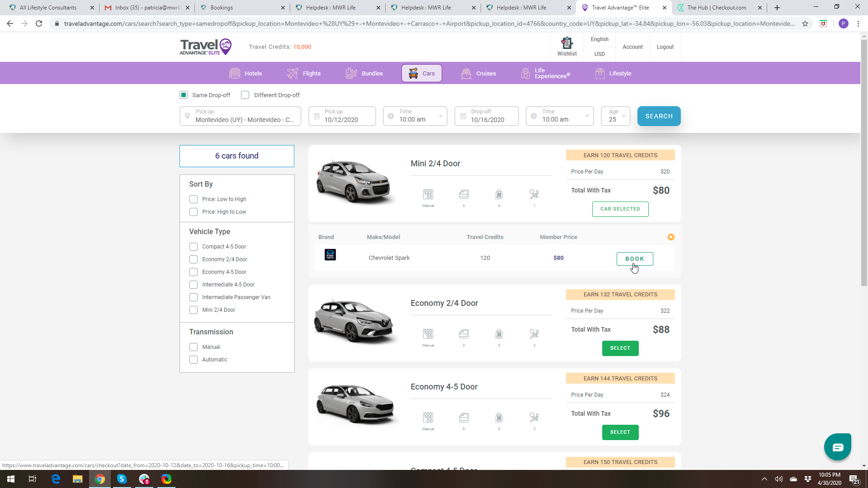Open Microsoft Edge from the taskbar
The height and width of the screenshot is (488, 868).
(x=56, y=479)
